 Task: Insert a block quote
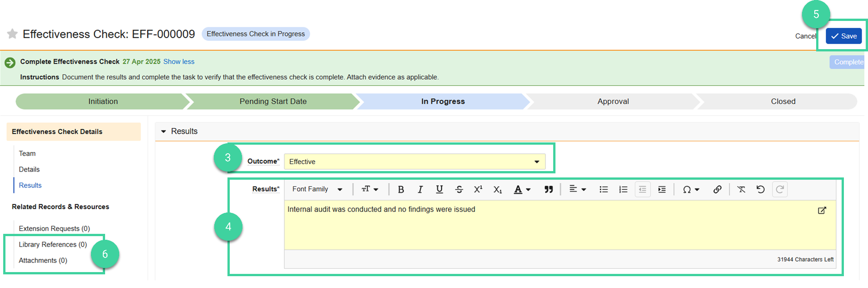click(x=549, y=189)
